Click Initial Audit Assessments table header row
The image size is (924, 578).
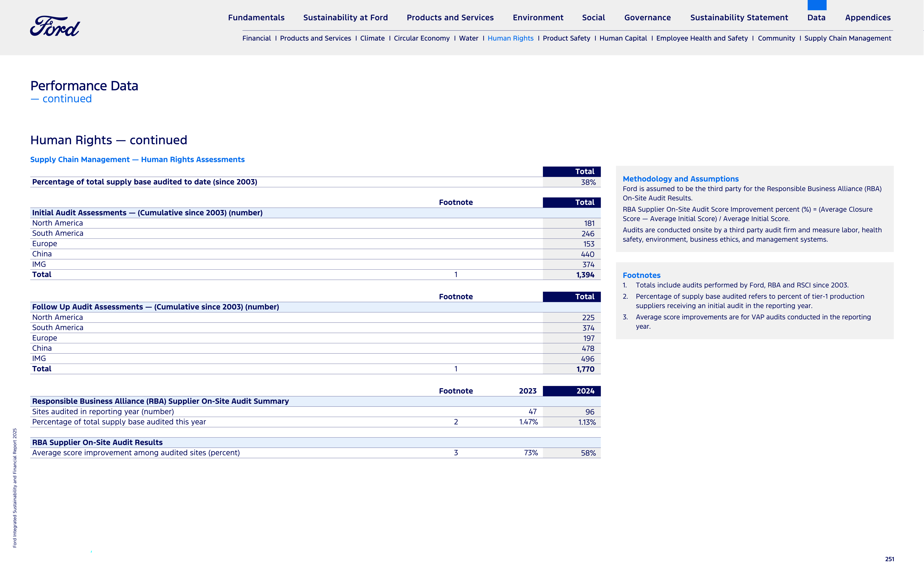pyautogui.click(x=315, y=213)
